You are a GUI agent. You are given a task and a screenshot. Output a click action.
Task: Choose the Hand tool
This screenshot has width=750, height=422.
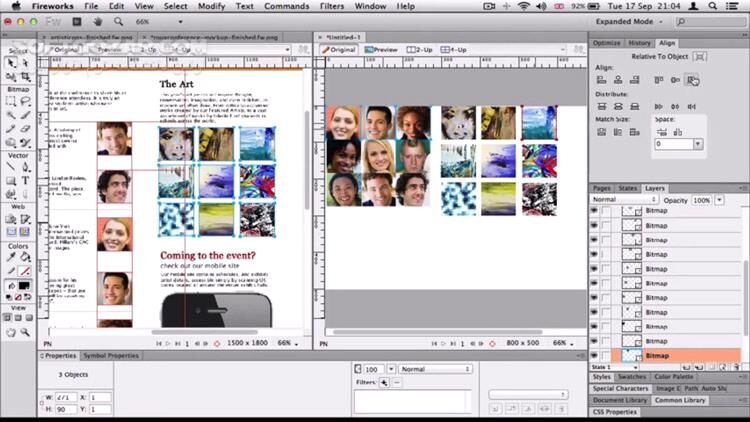click(10, 332)
